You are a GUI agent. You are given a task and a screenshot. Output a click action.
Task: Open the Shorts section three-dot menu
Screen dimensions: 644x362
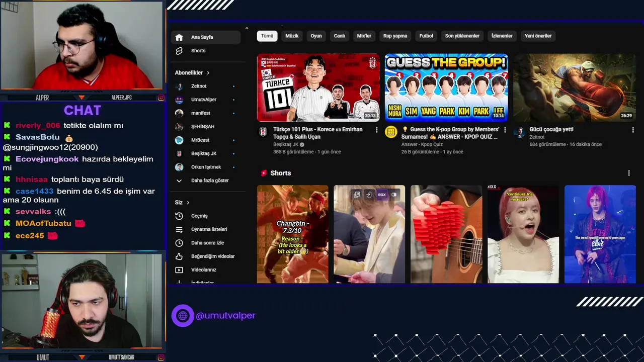[629, 173]
